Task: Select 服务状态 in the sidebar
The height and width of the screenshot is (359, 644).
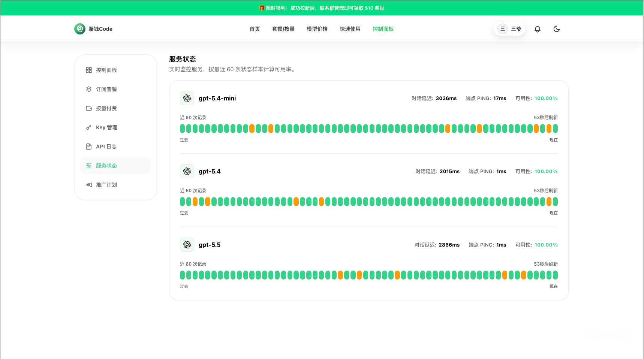Action: coord(116,166)
